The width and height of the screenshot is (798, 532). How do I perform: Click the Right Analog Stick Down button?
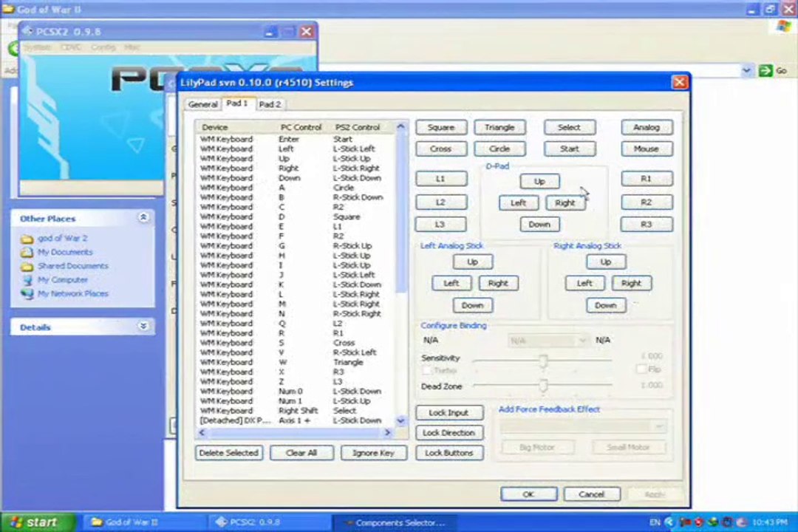(606, 305)
